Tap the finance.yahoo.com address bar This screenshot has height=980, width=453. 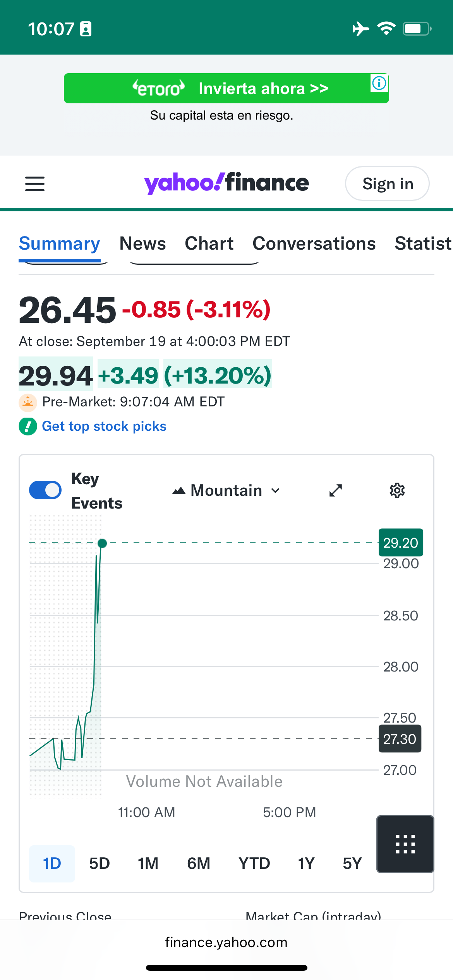(226, 942)
